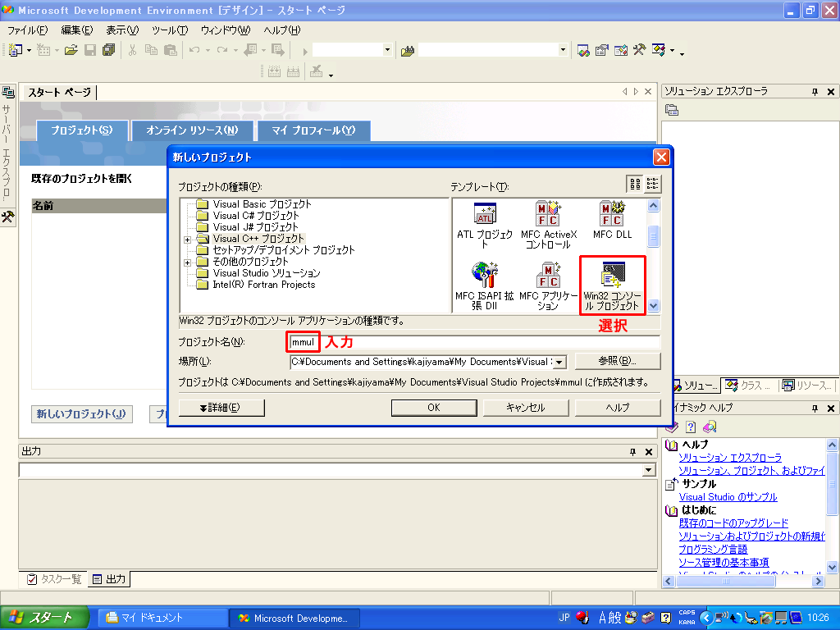This screenshot has width=840, height=630.
Task: Click the Undo arrow toolbar icon
Action: pyautogui.click(x=194, y=50)
